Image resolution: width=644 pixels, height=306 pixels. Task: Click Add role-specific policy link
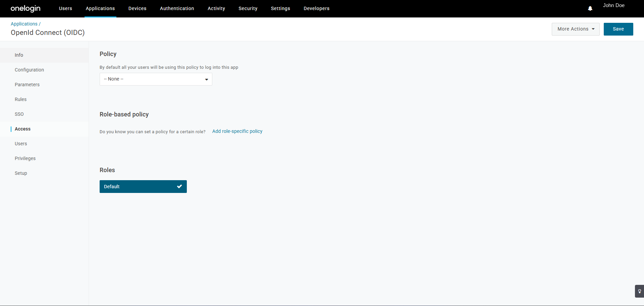(x=237, y=131)
